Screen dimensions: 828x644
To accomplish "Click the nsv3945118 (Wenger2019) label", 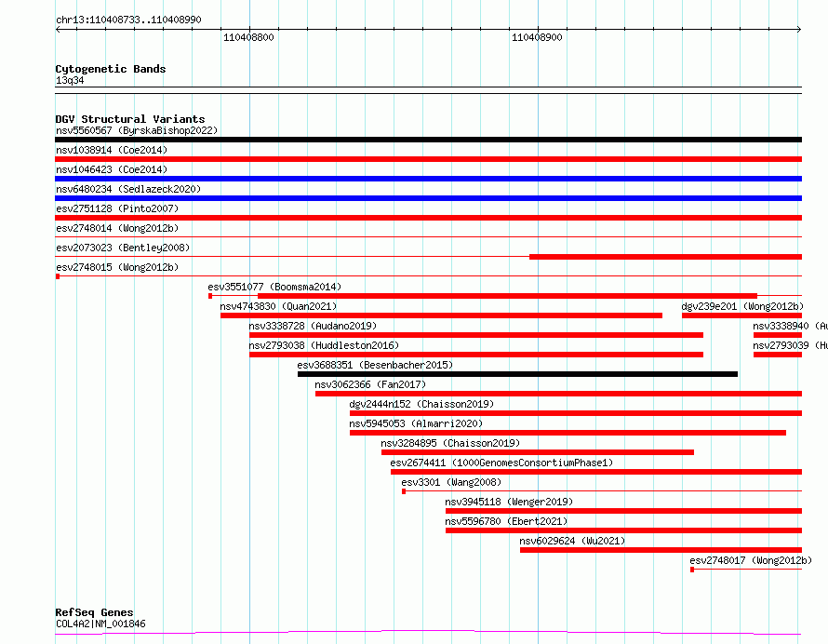I will pos(509,502).
